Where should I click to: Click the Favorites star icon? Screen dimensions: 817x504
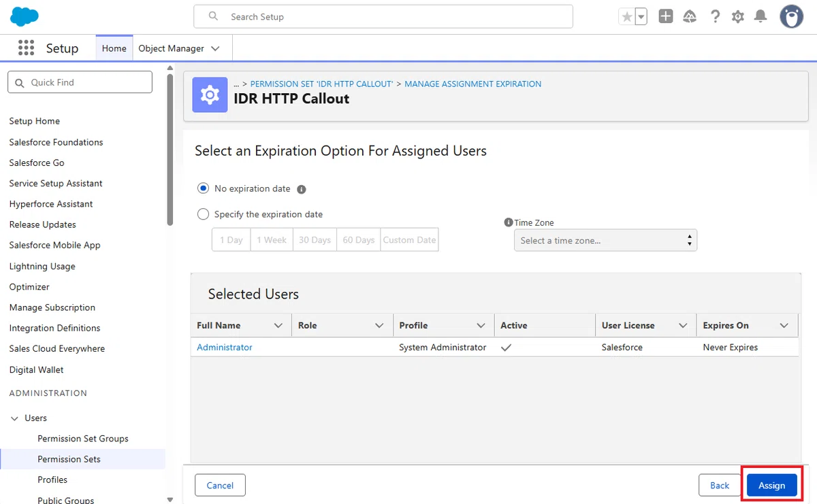pyautogui.click(x=626, y=17)
